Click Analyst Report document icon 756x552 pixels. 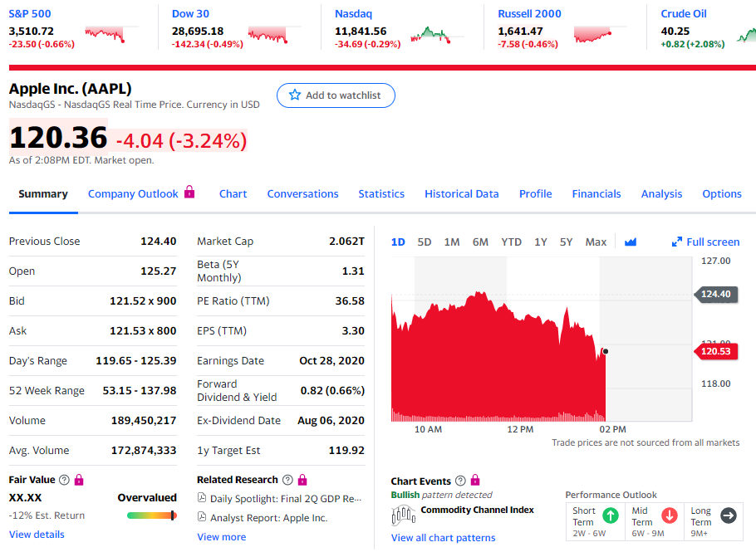tap(202, 517)
